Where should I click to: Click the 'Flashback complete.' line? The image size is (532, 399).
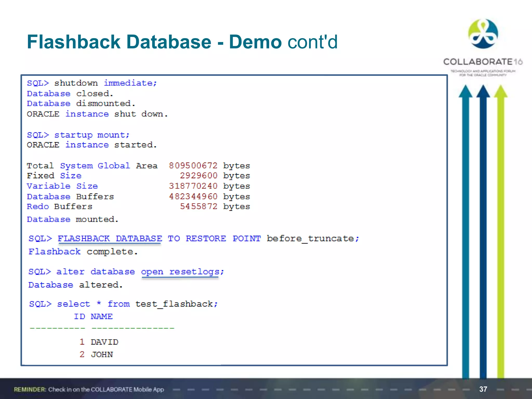point(83,252)
